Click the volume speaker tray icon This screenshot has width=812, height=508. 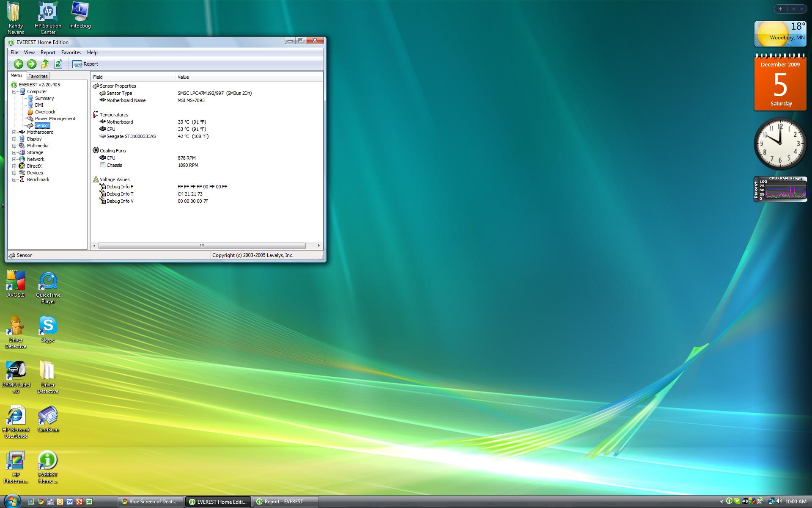click(x=779, y=502)
